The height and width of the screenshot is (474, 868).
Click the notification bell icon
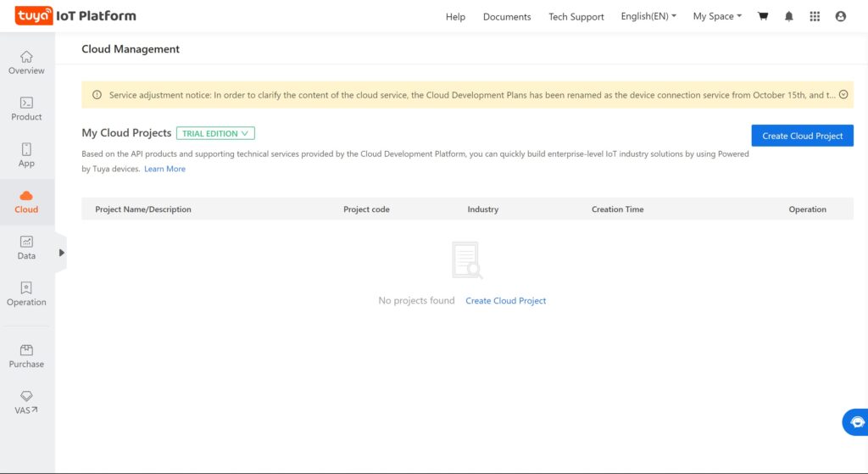click(x=789, y=16)
